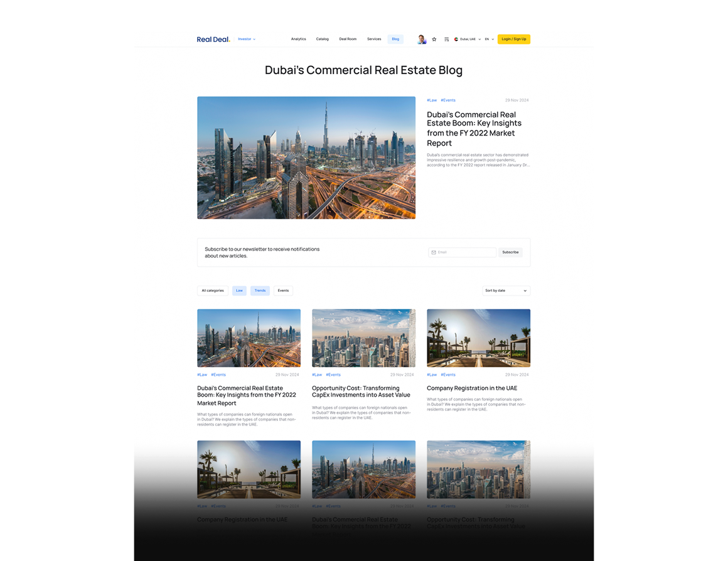Click the Real Deal logo

point(213,39)
